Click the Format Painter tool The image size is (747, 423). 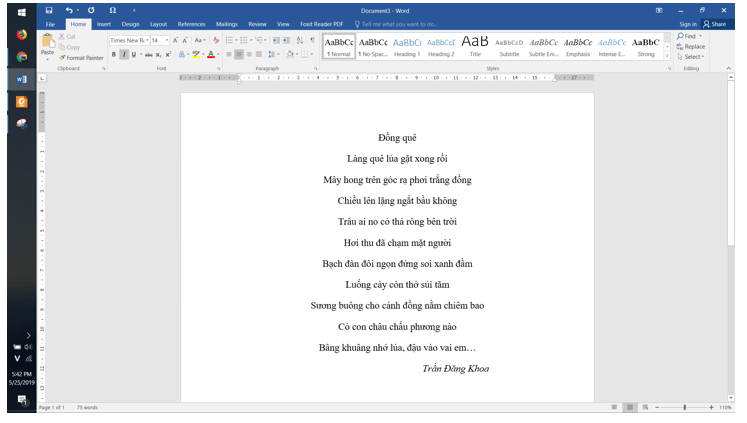(x=81, y=58)
